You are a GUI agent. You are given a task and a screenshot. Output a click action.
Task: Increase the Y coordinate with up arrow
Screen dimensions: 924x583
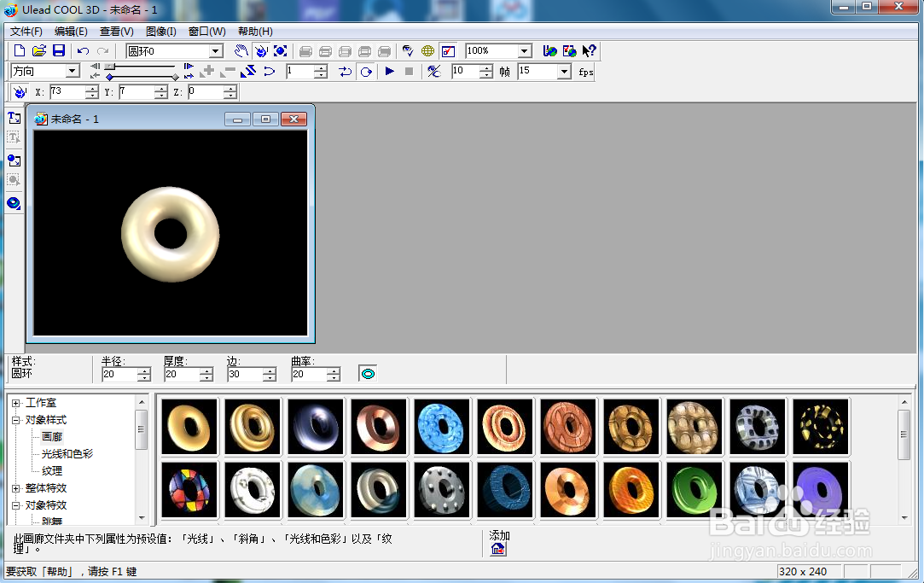[x=161, y=89]
